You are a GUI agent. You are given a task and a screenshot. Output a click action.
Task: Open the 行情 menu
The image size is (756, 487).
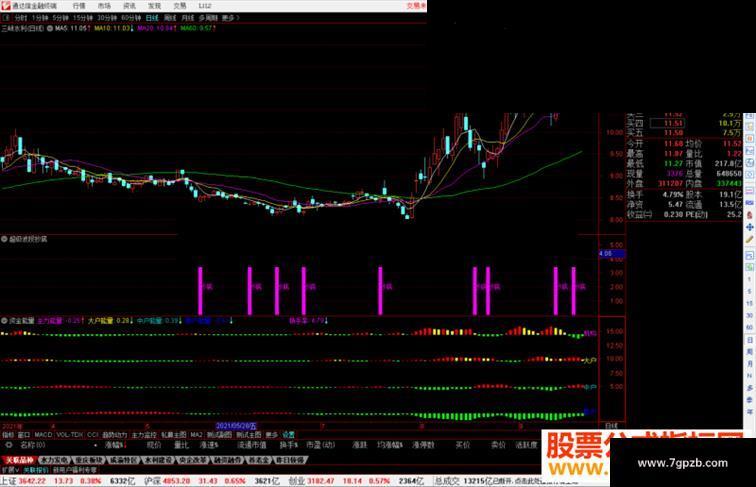[x=79, y=6]
